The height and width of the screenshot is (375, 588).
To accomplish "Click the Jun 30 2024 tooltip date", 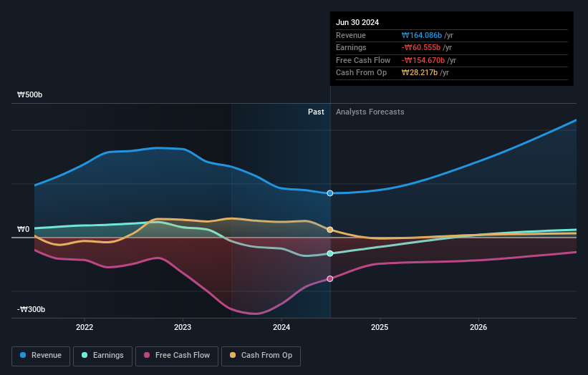I will point(357,22).
